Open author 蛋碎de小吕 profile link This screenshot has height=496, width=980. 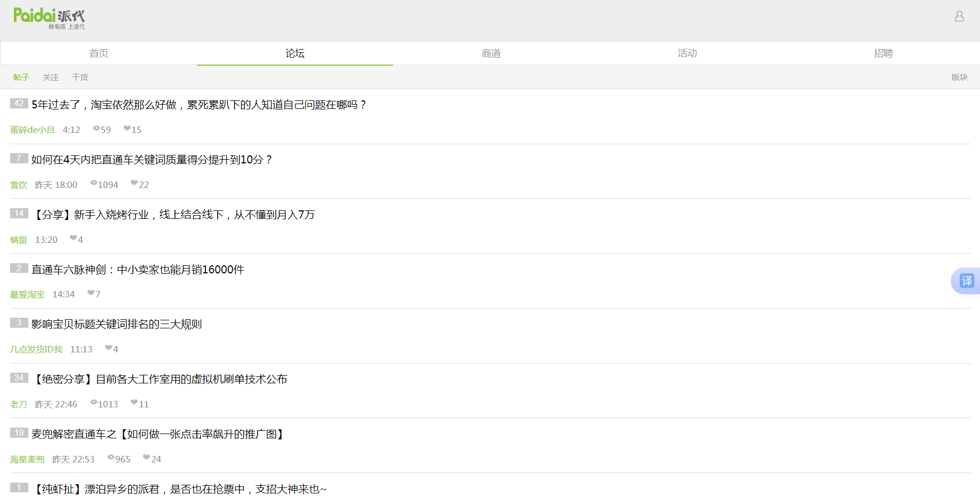pos(32,130)
